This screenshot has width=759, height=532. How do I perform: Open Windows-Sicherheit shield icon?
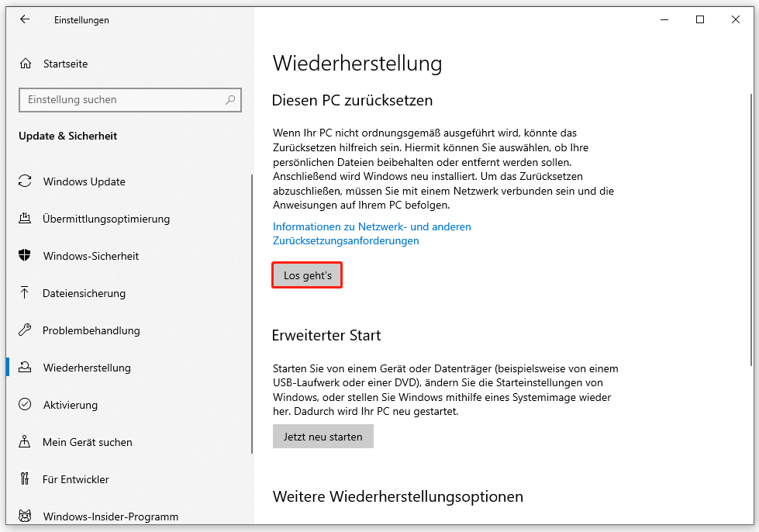click(26, 256)
